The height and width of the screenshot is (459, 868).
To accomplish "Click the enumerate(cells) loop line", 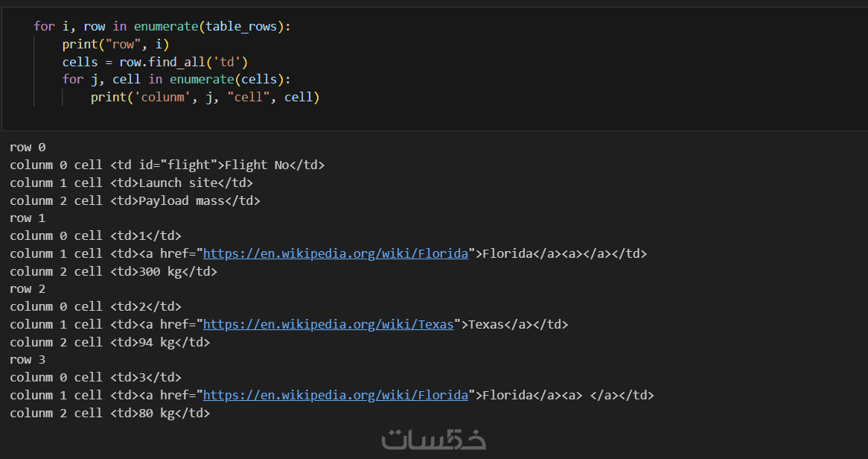I will coord(176,79).
